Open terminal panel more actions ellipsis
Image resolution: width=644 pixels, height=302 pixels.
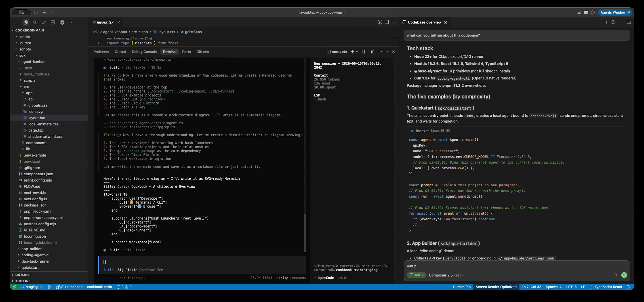[380, 52]
